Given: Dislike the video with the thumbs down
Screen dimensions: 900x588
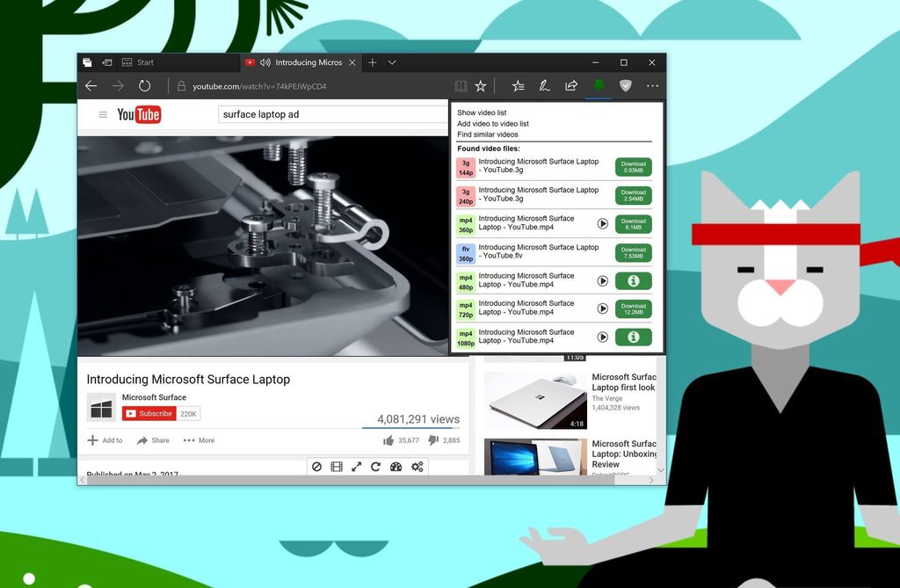Looking at the screenshot, I should [x=433, y=440].
